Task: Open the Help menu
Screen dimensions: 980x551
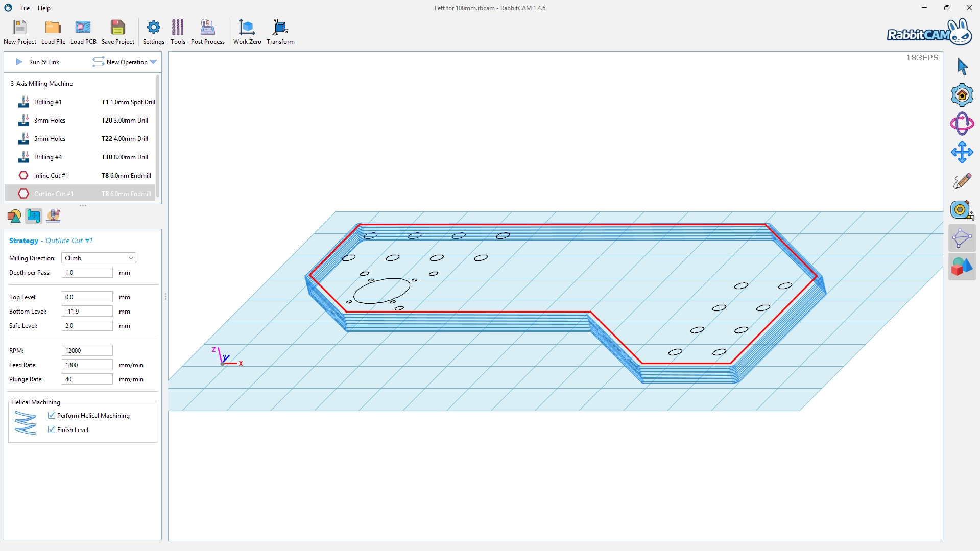Action: click(x=44, y=8)
